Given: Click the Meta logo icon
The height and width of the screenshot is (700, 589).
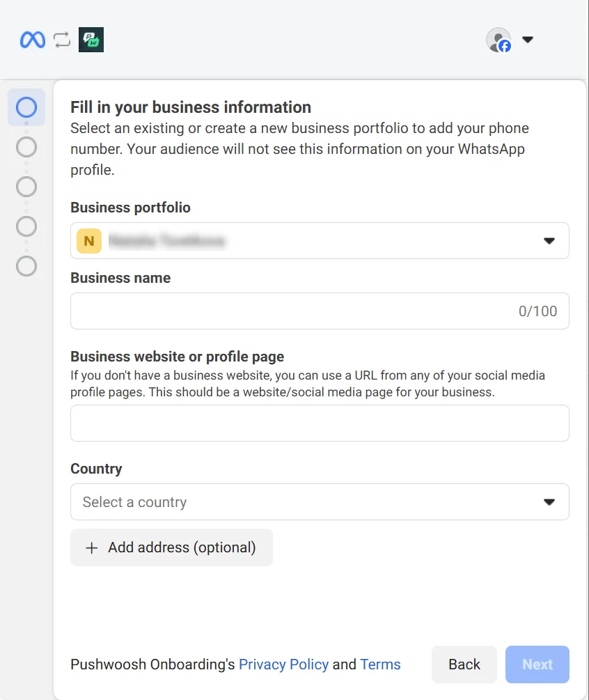Looking at the screenshot, I should [x=33, y=40].
